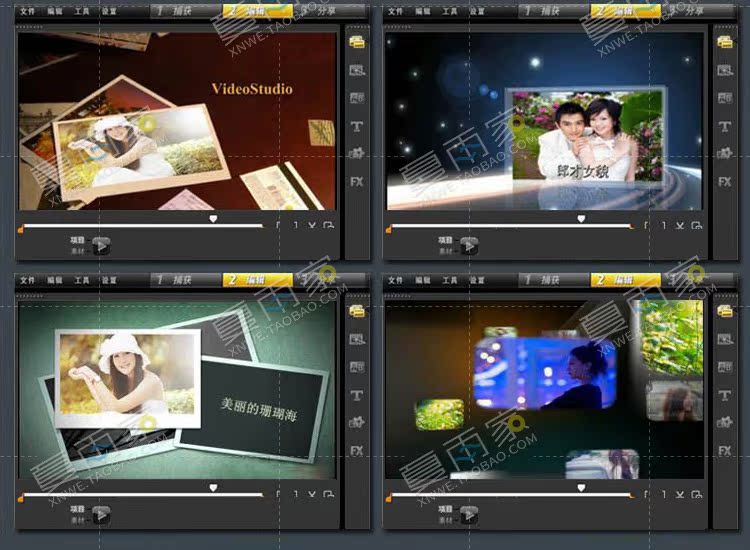This screenshot has height=550, width=750.
Task: Set mark-out bracket under 郎才女貌 preview
Action: pos(664,225)
